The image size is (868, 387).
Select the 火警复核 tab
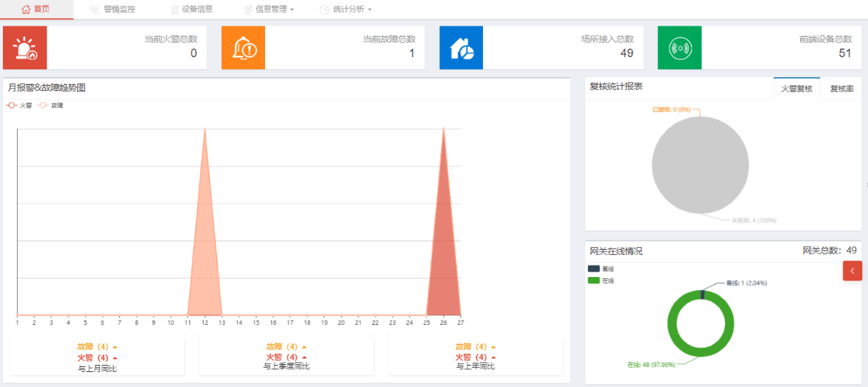click(x=797, y=89)
